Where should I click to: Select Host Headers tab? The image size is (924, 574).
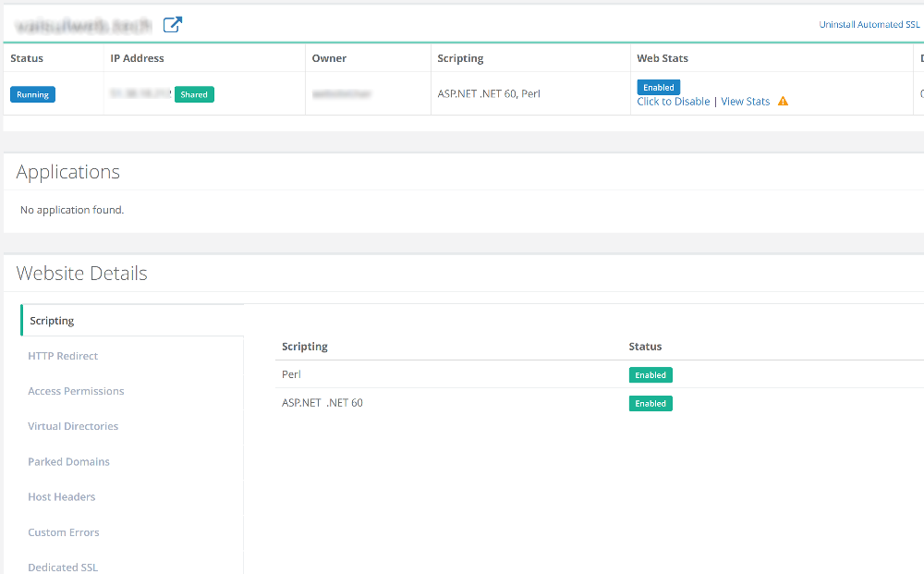[62, 496]
